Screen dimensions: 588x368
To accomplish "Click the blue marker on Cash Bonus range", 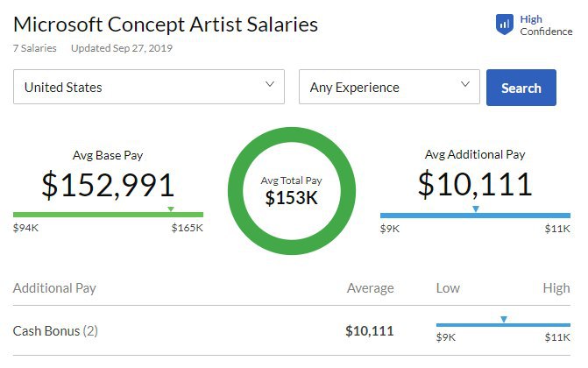I will click(x=504, y=319).
